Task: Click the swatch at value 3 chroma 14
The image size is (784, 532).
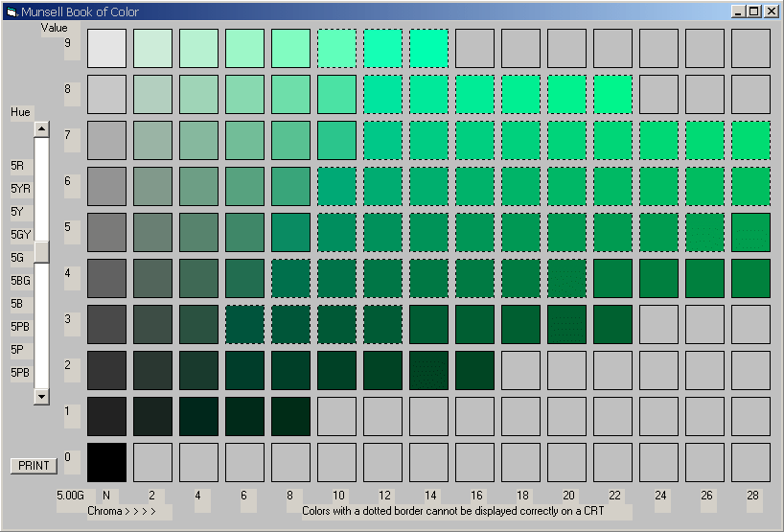Action: click(x=428, y=325)
